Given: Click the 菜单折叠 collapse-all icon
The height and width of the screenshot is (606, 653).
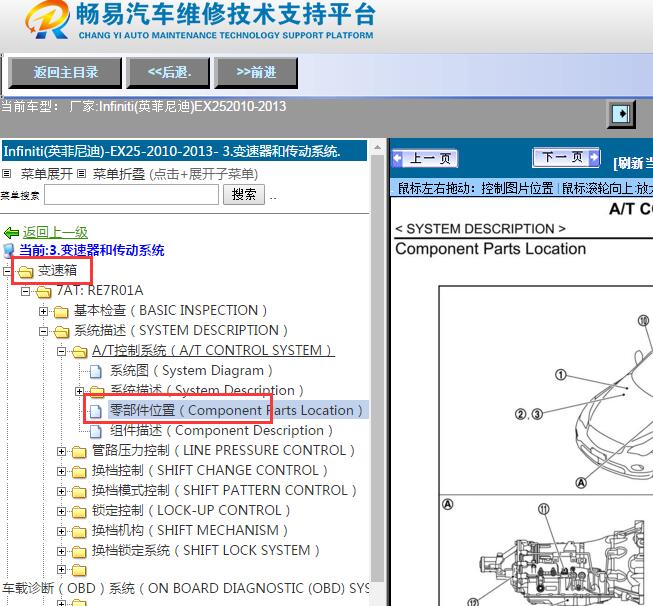Looking at the screenshot, I should 82,173.
